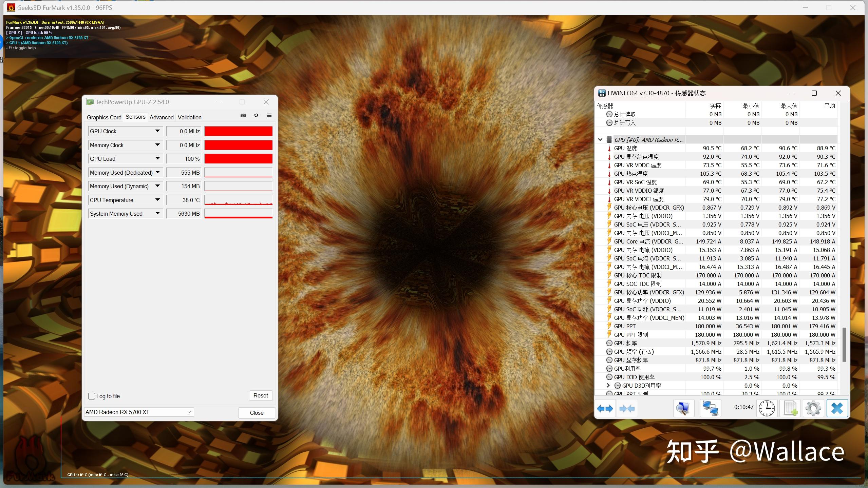Select the Sensors tab in GPU-Z
This screenshot has height=488, width=868.
click(134, 117)
